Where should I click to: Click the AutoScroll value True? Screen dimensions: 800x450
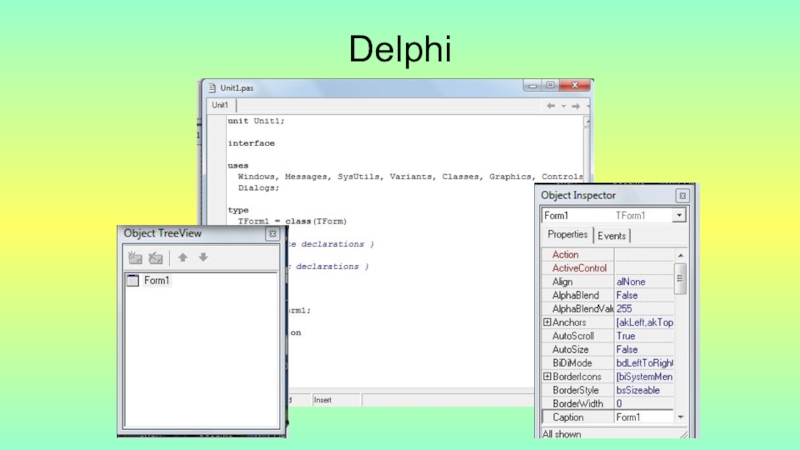[626, 336]
